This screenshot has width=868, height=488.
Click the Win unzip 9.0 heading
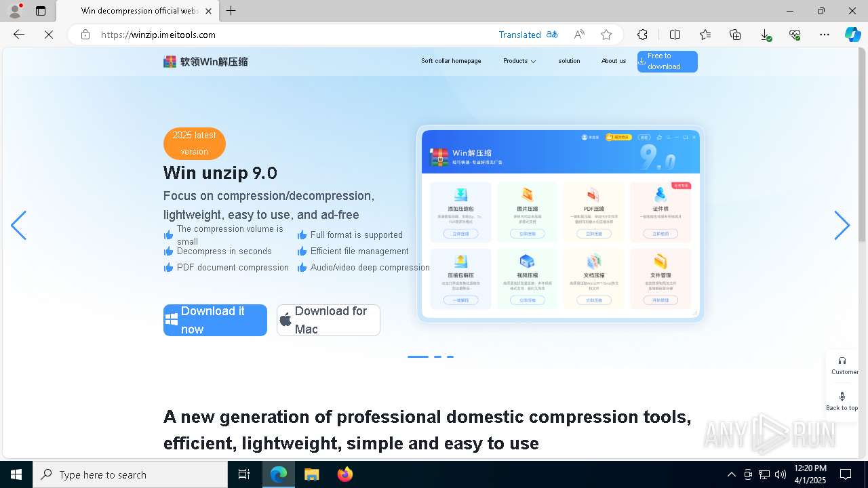click(220, 173)
